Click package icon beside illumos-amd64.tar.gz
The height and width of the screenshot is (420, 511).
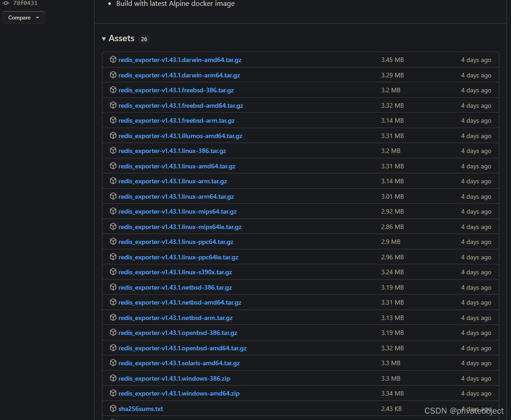point(113,135)
